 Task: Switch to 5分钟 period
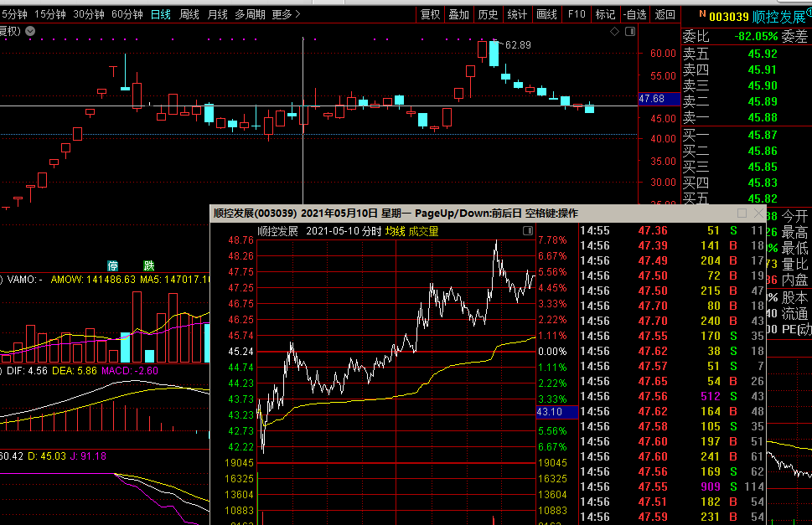pos(14,14)
